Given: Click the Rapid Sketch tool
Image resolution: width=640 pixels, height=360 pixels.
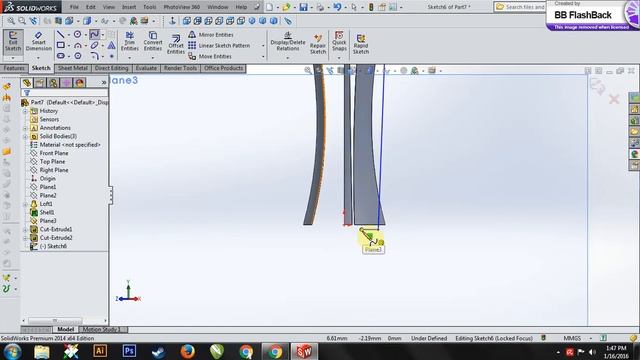Looking at the screenshot, I should pos(361,44).
